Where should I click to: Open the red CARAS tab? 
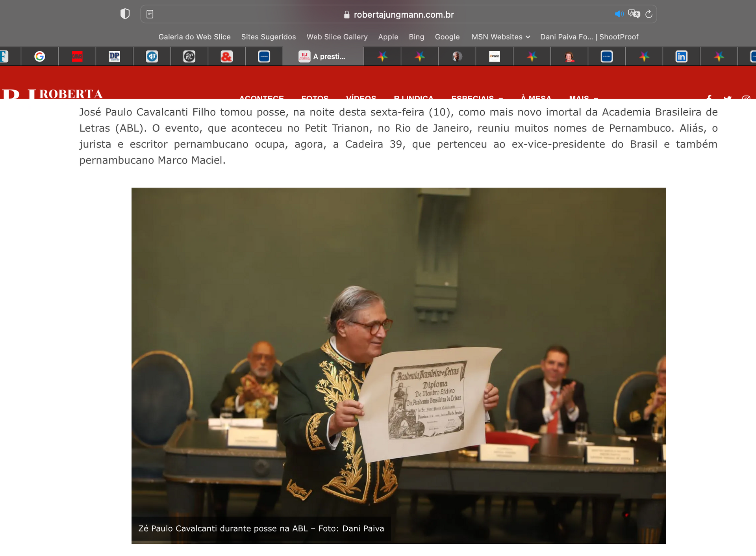point(77,57)
